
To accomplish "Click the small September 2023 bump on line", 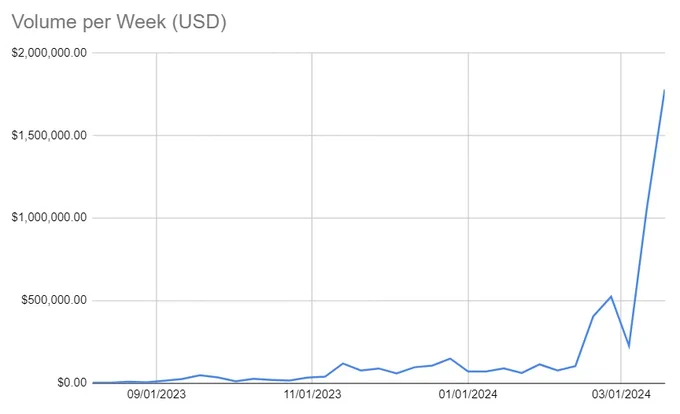I will coord(199,375).
